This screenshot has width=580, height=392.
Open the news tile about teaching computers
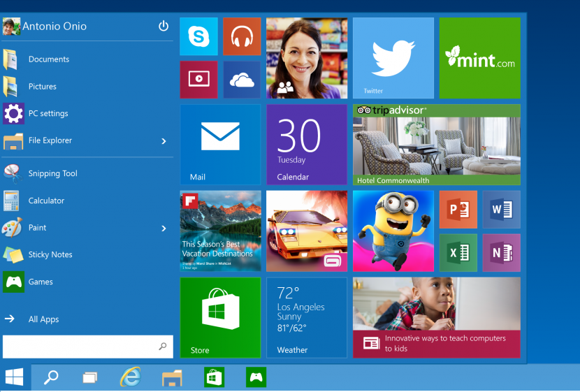[437, 318]
